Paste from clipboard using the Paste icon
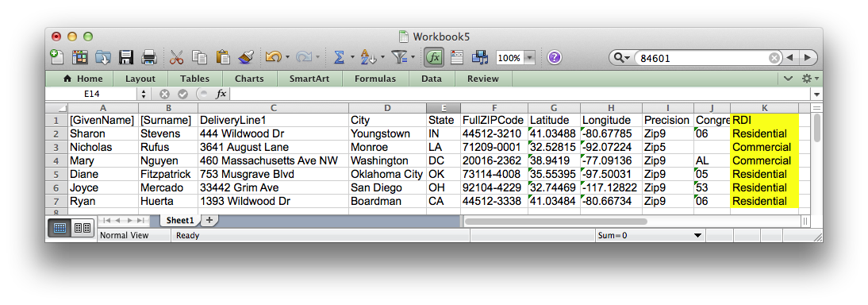The image size is (868, 305). click(x=222, y=57)
